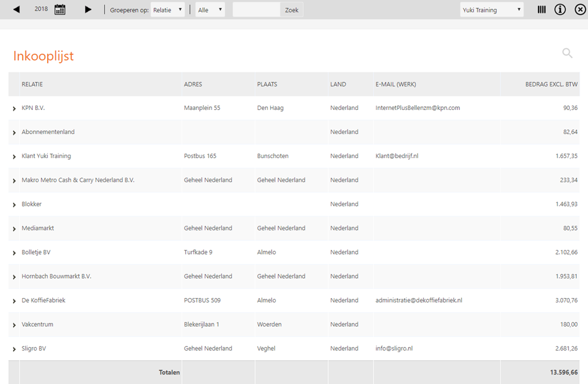Click the 2018 year label

coord(41,9)
